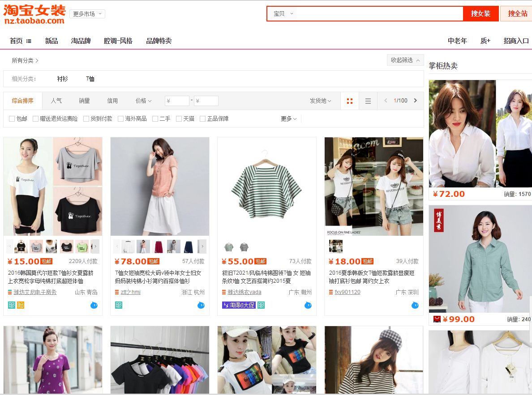Click orange 险 badge on ¥15.00 item
The width and height of the screenshot is (532, 395).
click(21, 305)
